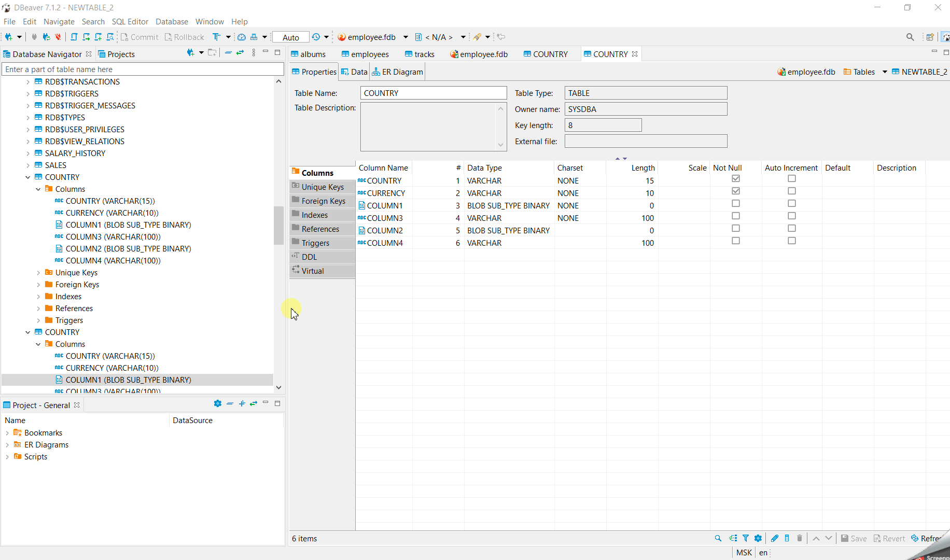Open the Database Navigator view menu dots

[254, 53]
